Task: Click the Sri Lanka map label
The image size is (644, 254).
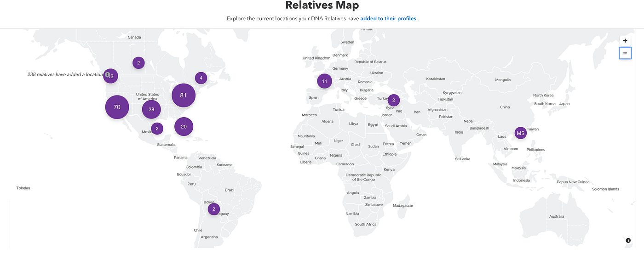Action: 462,159
